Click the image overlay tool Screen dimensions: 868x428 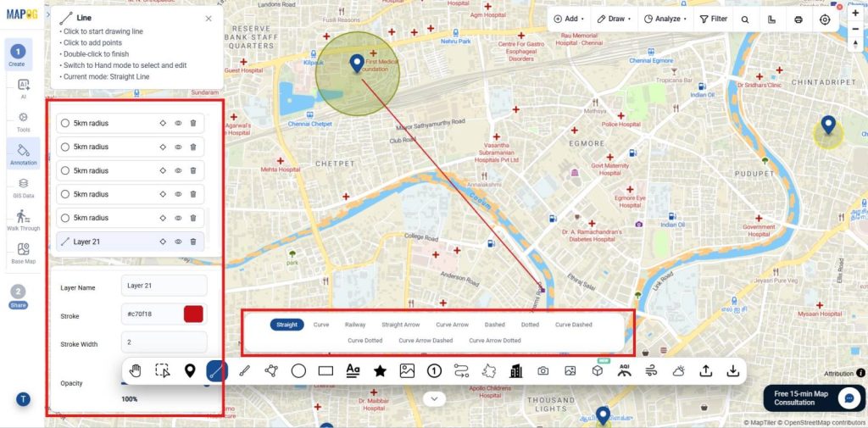[x=407, y=371]
